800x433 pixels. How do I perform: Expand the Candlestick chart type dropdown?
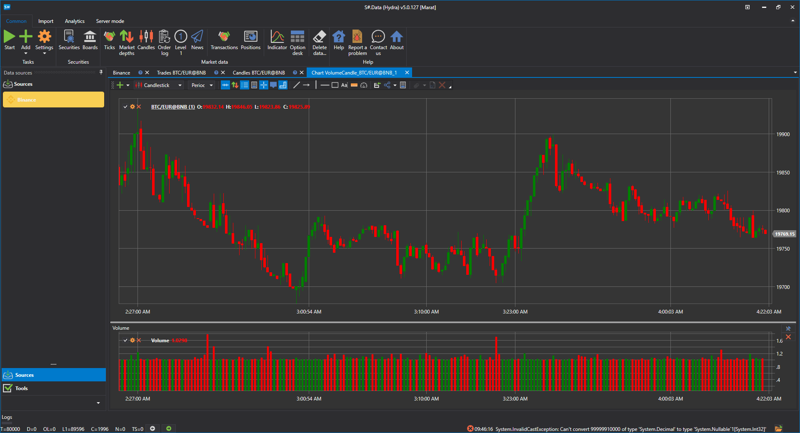tap(180, 86)
